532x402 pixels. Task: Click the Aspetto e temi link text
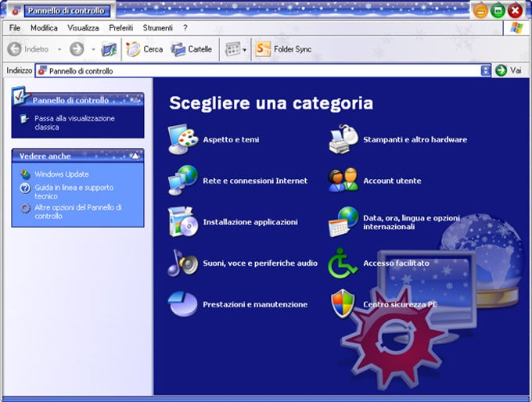[x=231, y=140]
